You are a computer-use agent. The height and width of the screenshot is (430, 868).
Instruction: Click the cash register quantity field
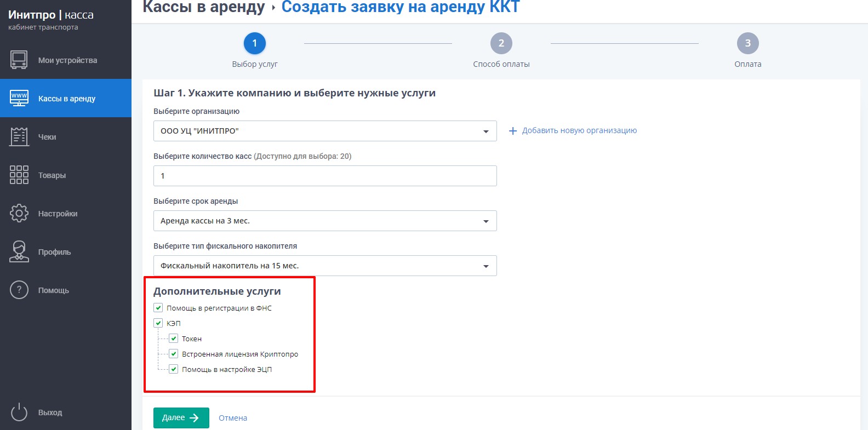(325, 176)
